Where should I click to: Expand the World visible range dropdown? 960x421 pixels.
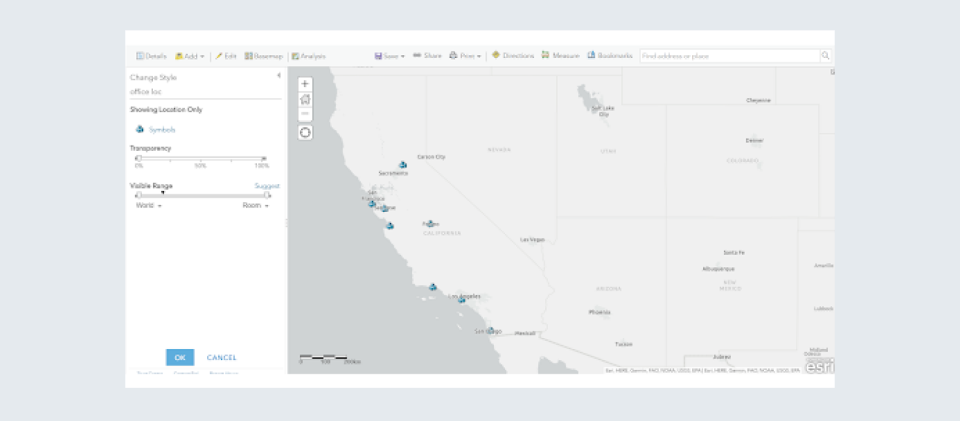coord(149,205)
